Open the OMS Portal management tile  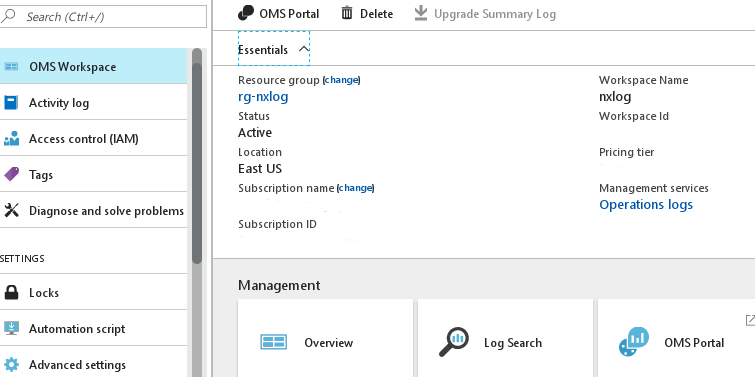[676, 338]
